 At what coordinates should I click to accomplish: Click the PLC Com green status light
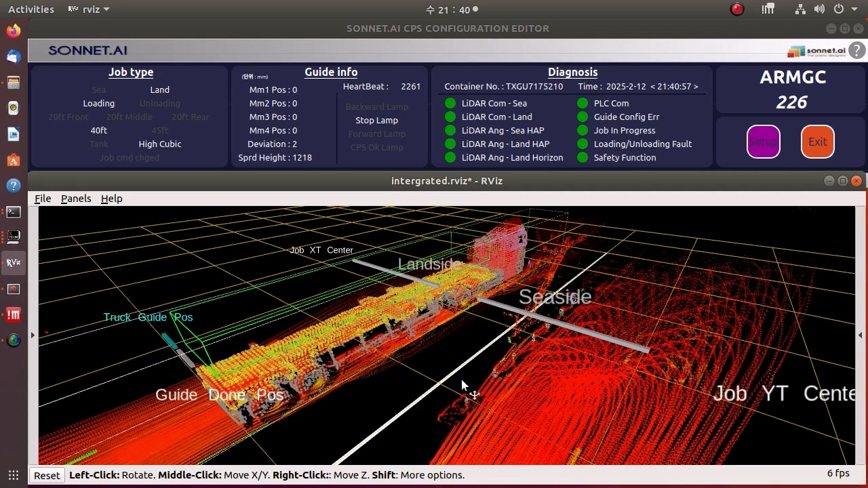[x=583, y=104]
